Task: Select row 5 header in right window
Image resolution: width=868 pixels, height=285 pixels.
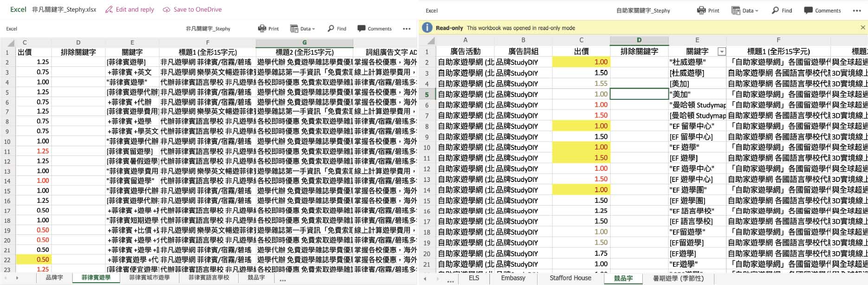Action: (427, 94)
